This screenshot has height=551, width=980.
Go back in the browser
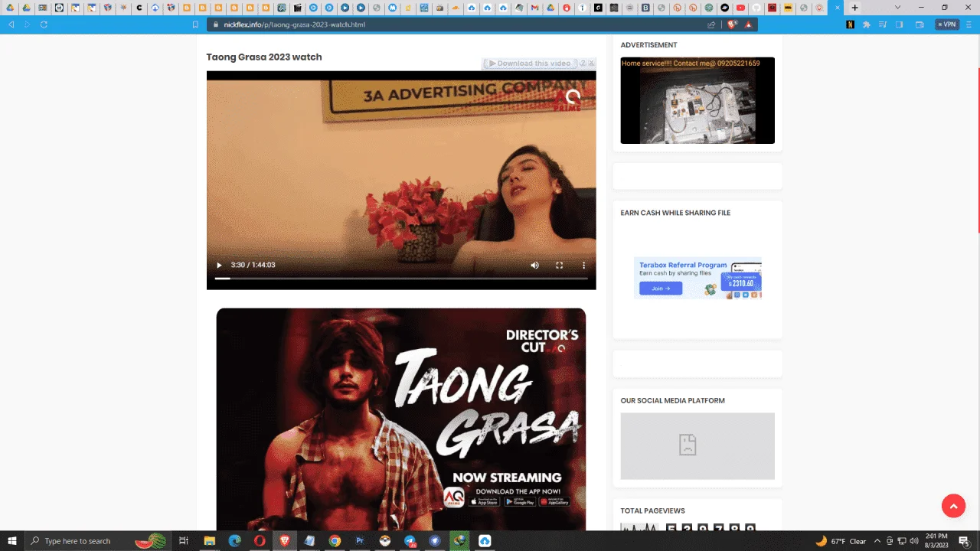click(x=11, y=24)
